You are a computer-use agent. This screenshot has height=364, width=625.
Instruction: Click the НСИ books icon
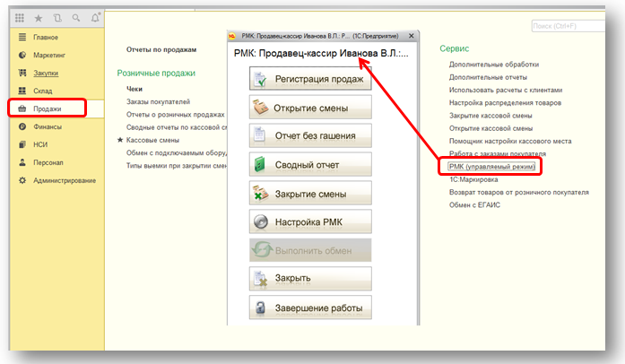22,144
